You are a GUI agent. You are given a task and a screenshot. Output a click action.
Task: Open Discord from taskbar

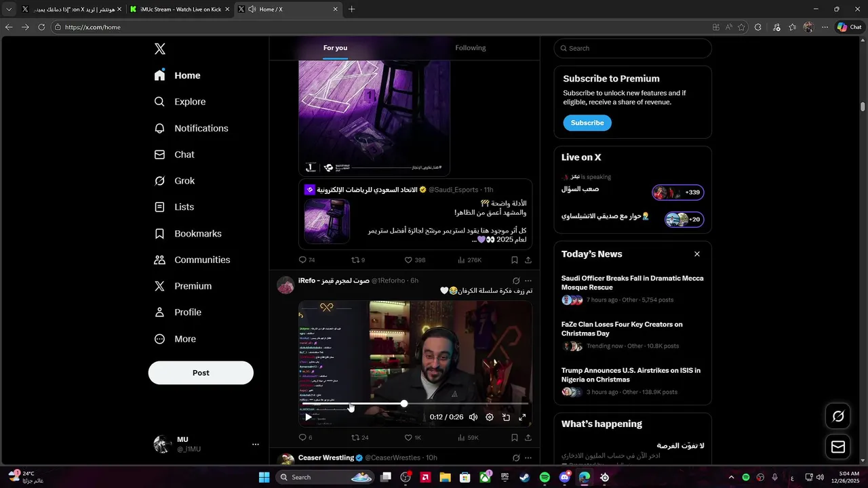[565, 477]
